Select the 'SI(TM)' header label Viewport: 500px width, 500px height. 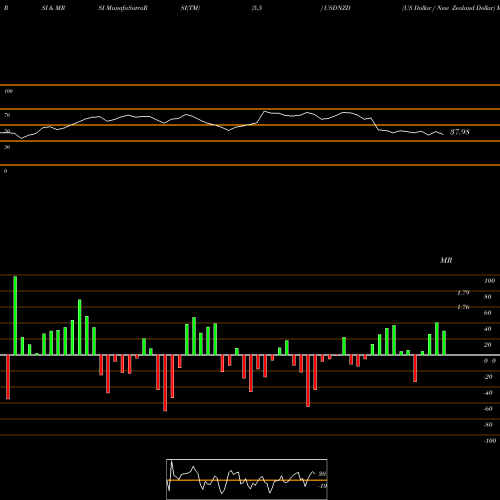pyautogui.click(x=190, y=8)
